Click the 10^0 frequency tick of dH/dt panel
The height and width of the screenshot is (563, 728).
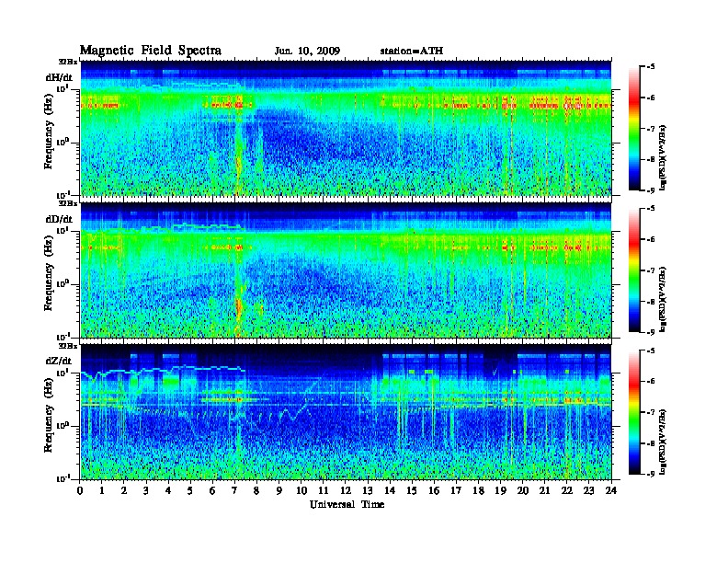(x=63, y=143)
